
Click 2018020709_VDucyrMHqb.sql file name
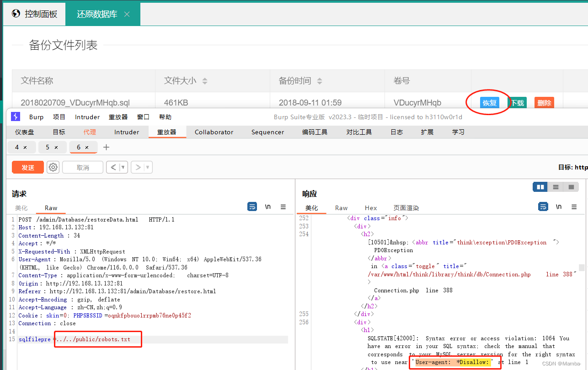[75, 103]
